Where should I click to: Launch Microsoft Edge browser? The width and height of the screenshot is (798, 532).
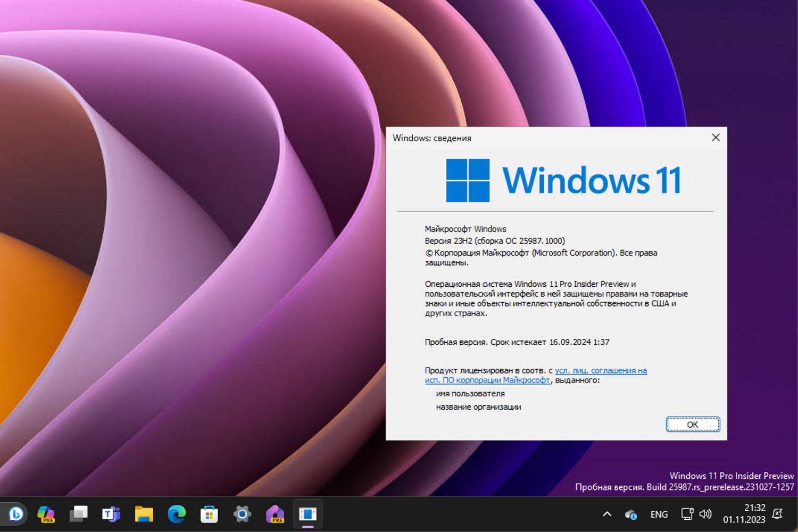[176, 514]
